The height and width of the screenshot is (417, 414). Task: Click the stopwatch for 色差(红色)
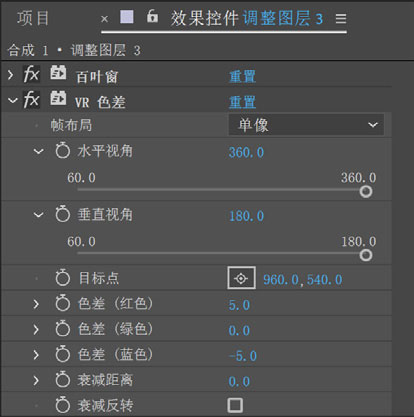pos(63,303)
